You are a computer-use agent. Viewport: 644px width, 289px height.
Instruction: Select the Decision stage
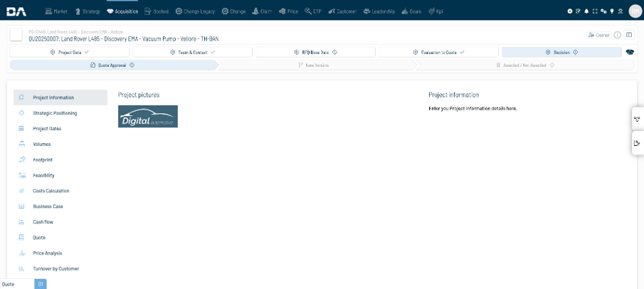(x=561, y=52)
